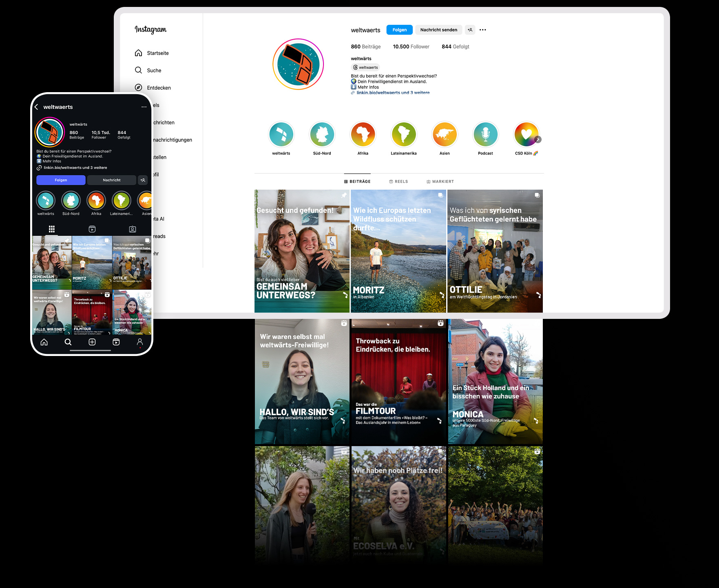Tap add-person icon on phone profile
The width and height of the screenshot is (719, 588).
click(x=143, y=180)
